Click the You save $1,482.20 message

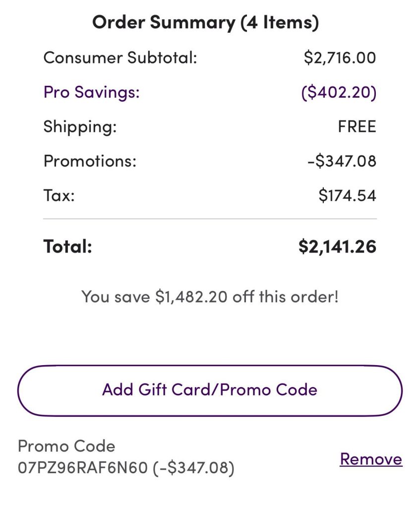[210, 297]
